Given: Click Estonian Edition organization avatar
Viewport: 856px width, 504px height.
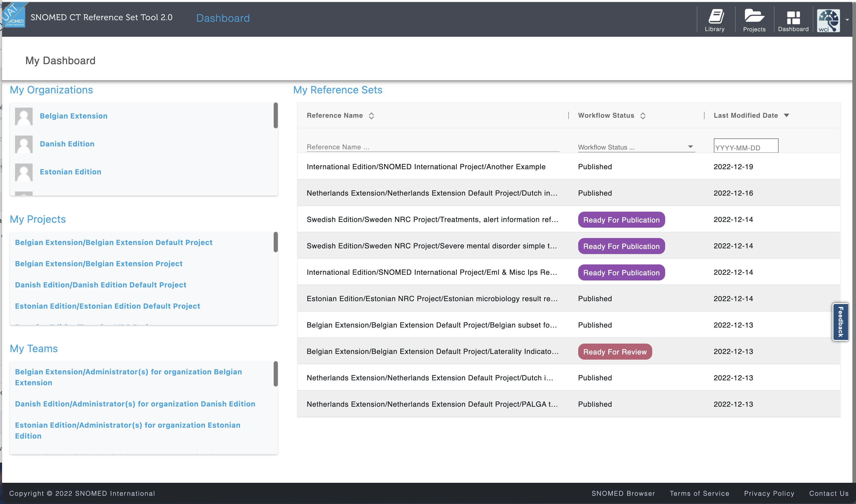Looking at the screenshot, I should [24, 172].
